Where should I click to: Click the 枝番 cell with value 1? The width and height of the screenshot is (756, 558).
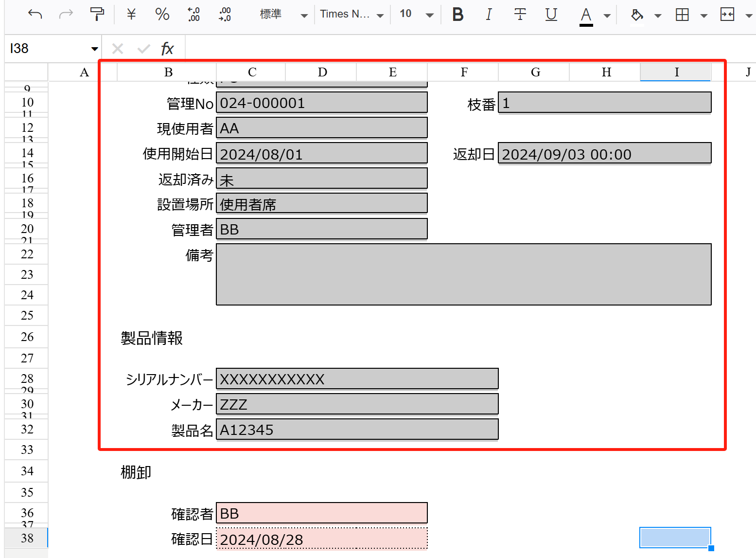point(605,103)
